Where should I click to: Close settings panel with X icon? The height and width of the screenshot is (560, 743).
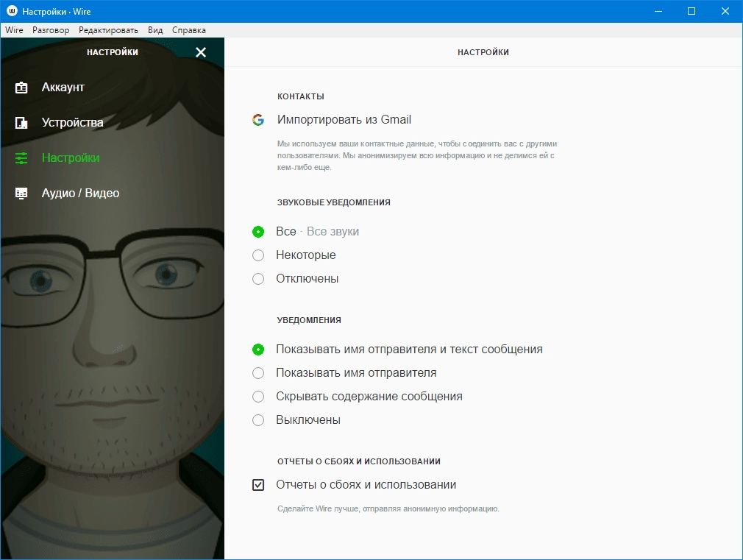(201, 52)
